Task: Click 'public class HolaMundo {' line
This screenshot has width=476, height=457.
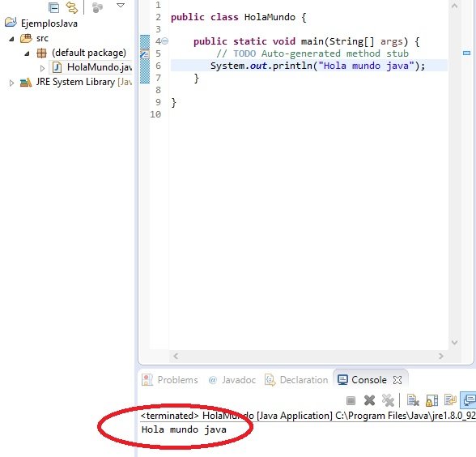Action: [x=239, y=17]
